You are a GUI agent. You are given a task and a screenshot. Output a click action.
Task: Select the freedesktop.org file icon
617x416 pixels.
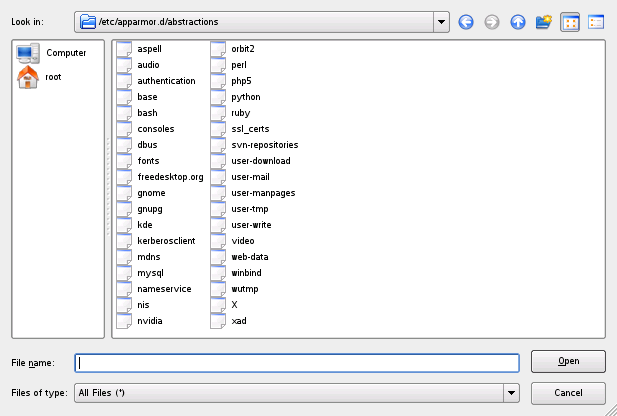click(124, 177)
